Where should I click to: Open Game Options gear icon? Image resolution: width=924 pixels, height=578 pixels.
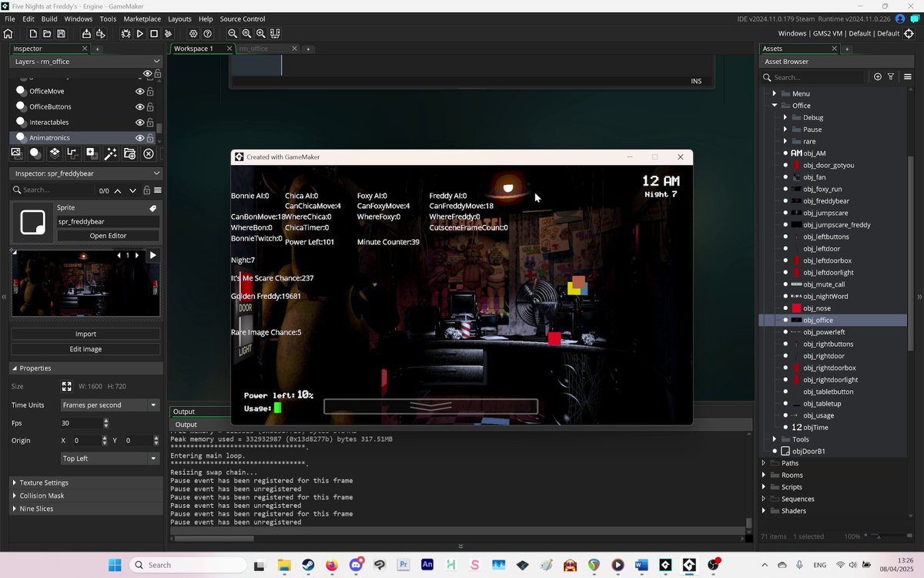(193, 34)
